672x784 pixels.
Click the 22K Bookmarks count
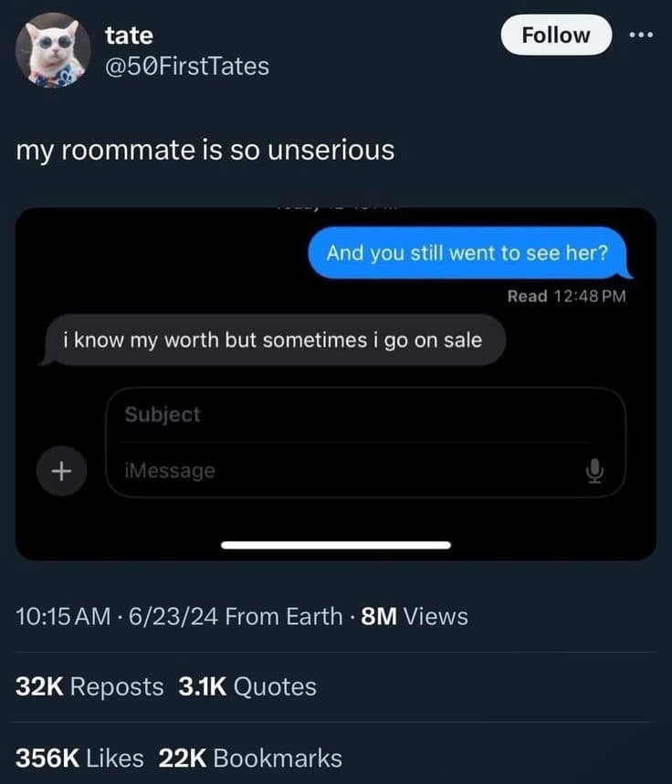coord(250,758)
